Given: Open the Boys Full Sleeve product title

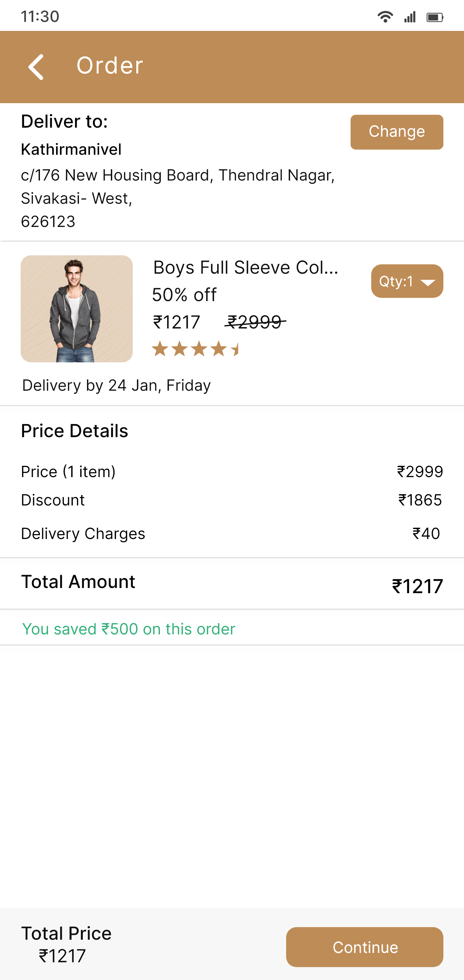Looking at the screenshot, I should 245,268.
